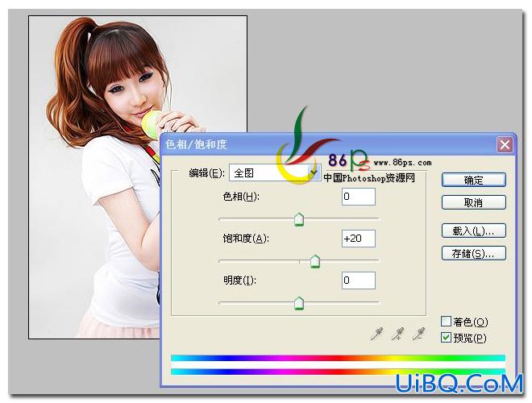Click the 确定 button
532x403 pixels.
click(x=474, y=180)
